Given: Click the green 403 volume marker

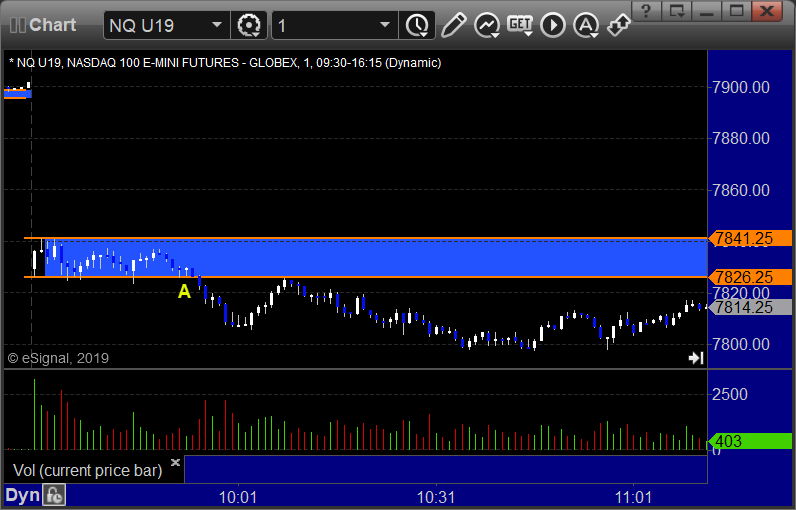Looking at the screenshot, I should point(750,441).
